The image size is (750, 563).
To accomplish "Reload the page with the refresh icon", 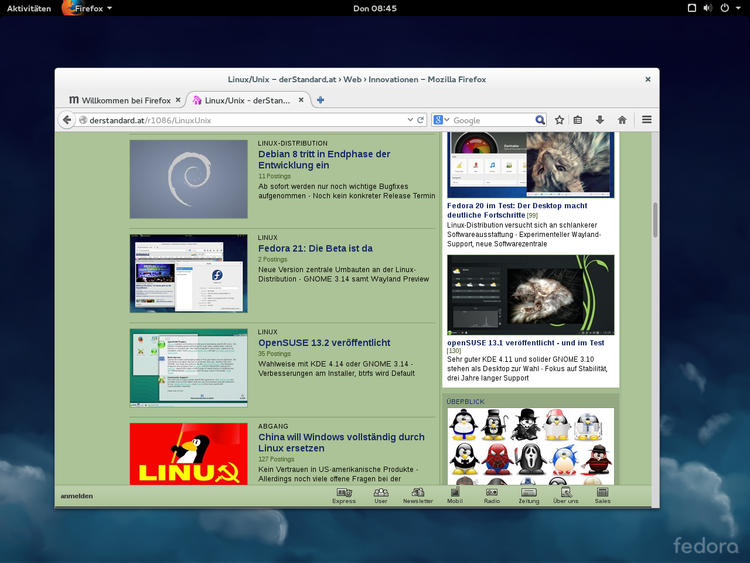I will (x=421, y=120).
